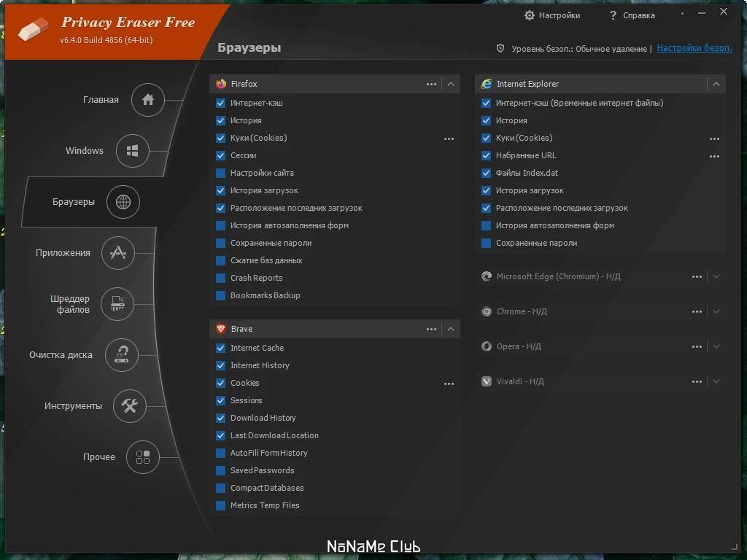
Task: Click the small dot window menu button
Action: click(682, 13)
